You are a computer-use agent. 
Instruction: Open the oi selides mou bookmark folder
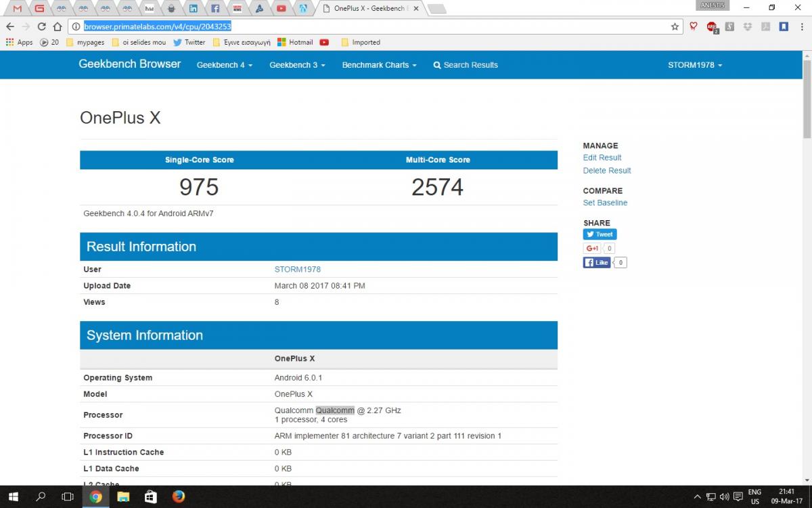(139, 42)
